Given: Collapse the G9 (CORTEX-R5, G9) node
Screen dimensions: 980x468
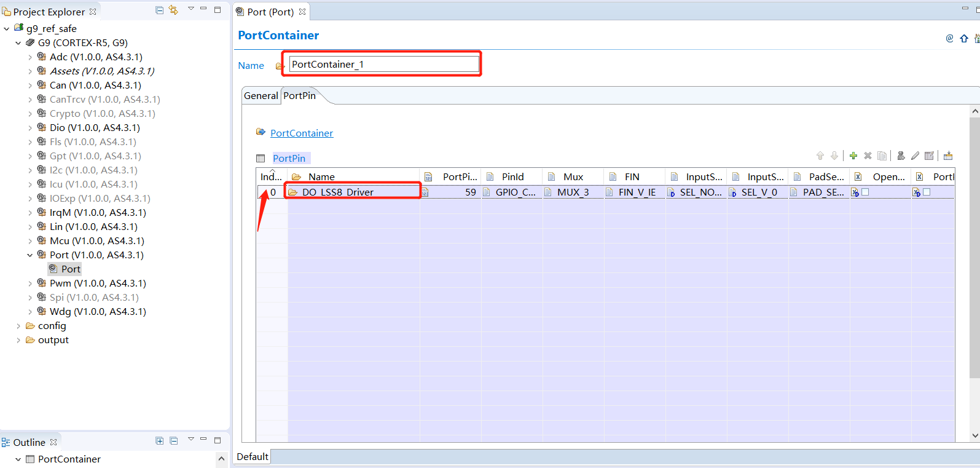Looking at the screenshot, I should [x=18, y=42].
